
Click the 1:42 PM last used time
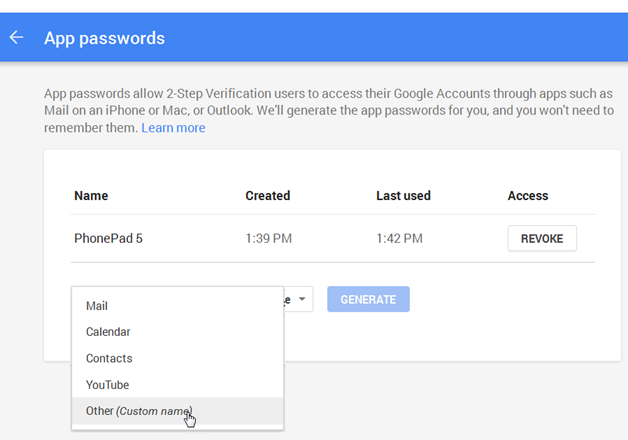399,238
